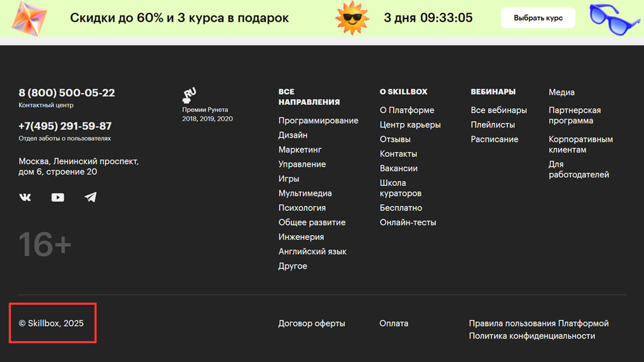Open 'Все направления' heading link
Viewport: 644px width, 362px height.
[x=309, y=97]
